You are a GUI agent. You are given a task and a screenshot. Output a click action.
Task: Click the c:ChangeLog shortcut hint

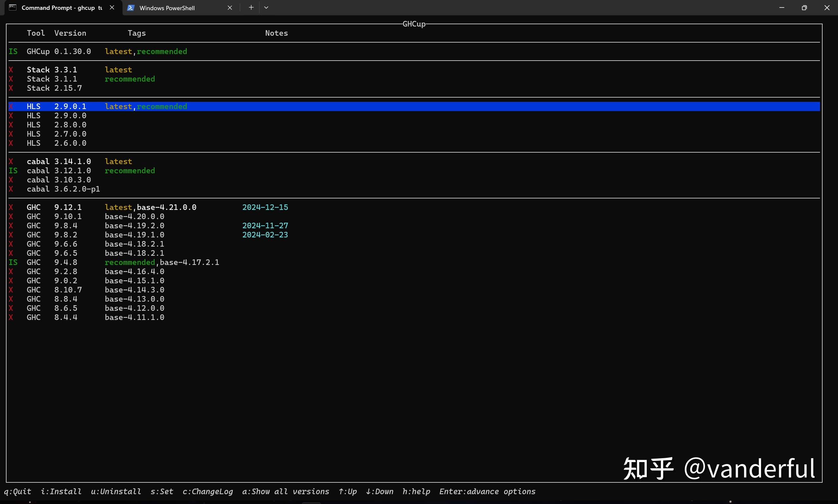click(208, 492)
